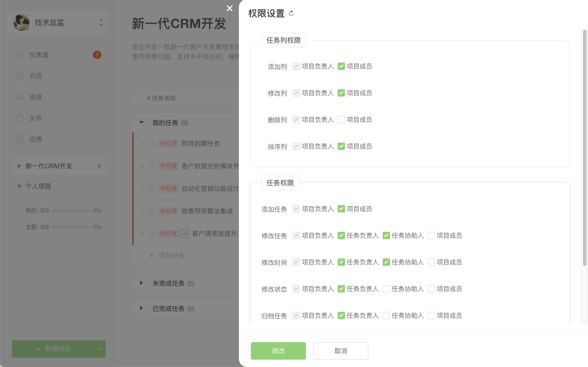Viewport: 588px width, 367px height.
Task: Uncheck 任务协助人 for 修改时间
Action: tap(386, 262)
